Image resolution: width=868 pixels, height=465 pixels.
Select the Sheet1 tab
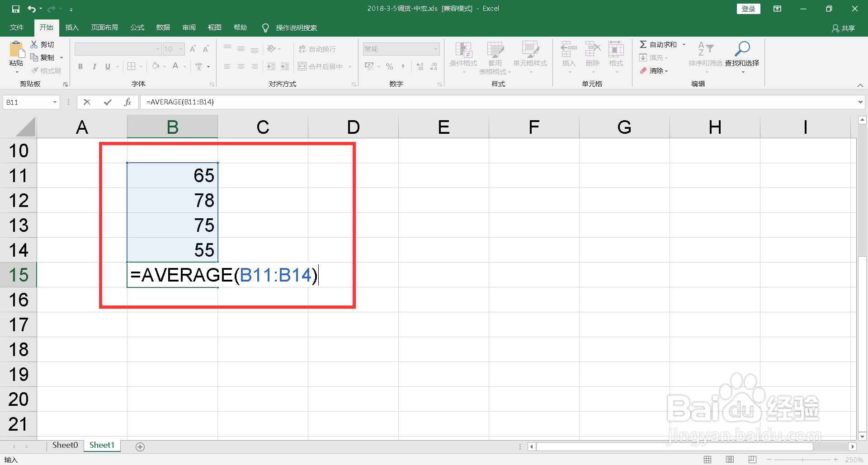pyautogui.click(x=102, y=446)
